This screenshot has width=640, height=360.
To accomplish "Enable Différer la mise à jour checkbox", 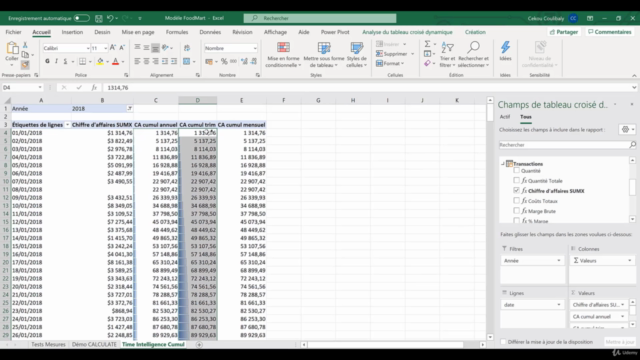I will coord(503,342).
